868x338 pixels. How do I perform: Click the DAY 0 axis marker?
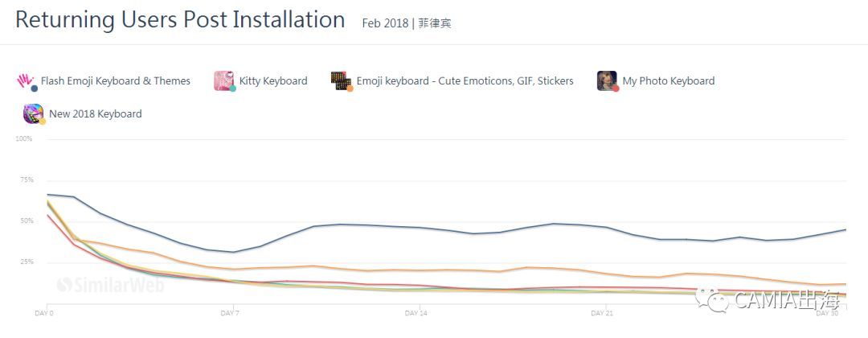pyautogui.click(x=44, y=311)
